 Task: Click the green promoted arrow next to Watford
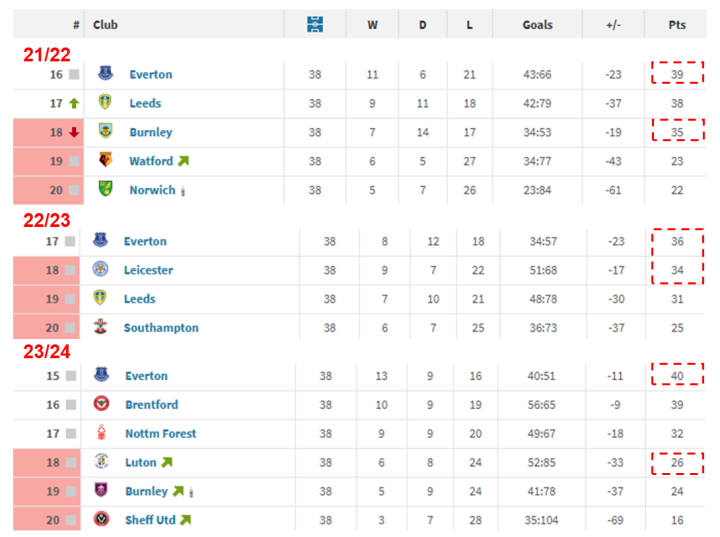(x=184, y=161)
